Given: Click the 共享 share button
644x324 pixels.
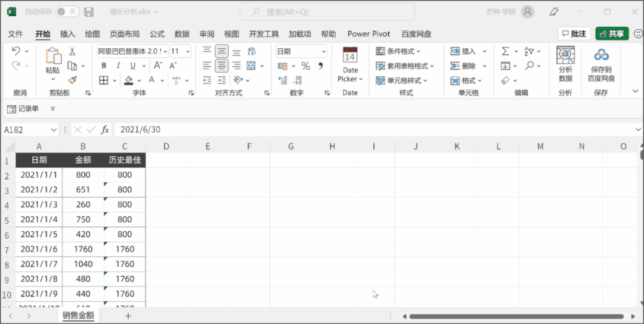Looking at the screenshot, I should point(611,34).
